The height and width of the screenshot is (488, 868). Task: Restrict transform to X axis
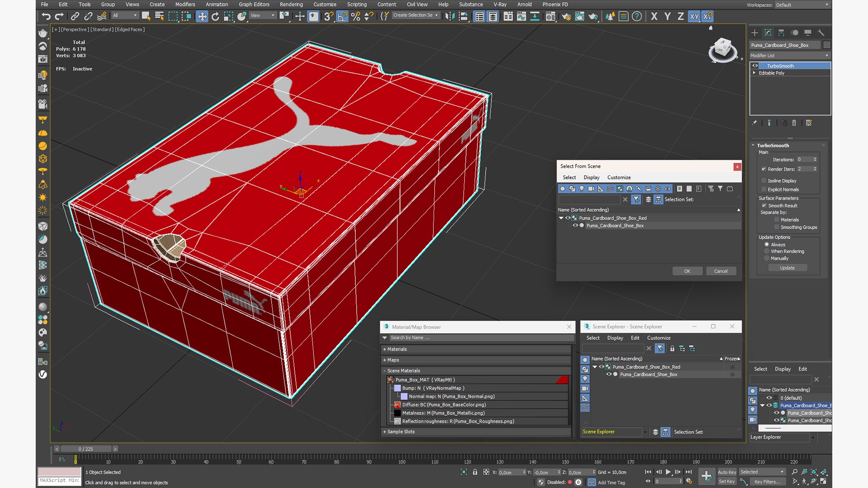pos(654,16)
